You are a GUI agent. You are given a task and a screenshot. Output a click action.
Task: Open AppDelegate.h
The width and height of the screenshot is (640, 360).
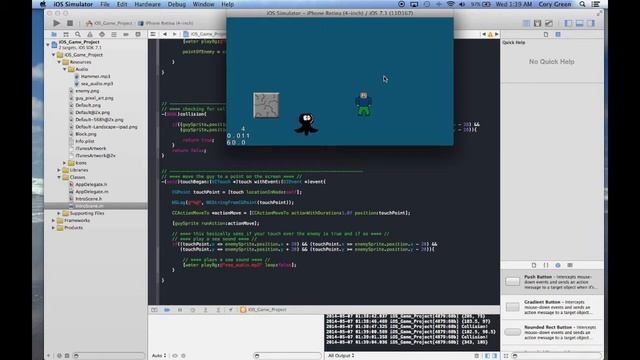pos(91,184)
